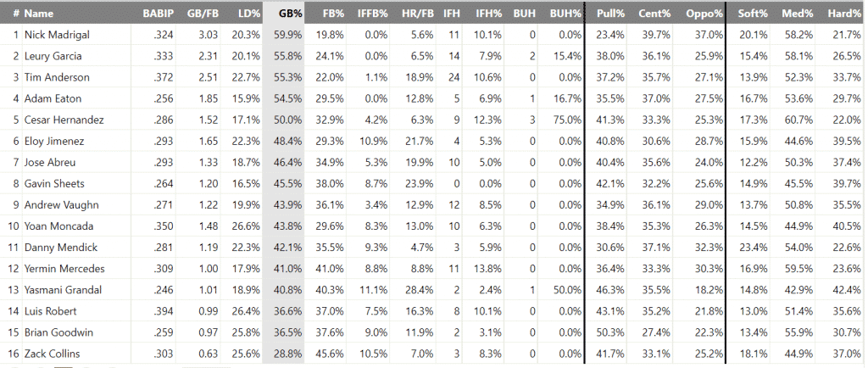Sort by the BUH% column header
This screenshot has width=868, height=368.
click(565, 14)
